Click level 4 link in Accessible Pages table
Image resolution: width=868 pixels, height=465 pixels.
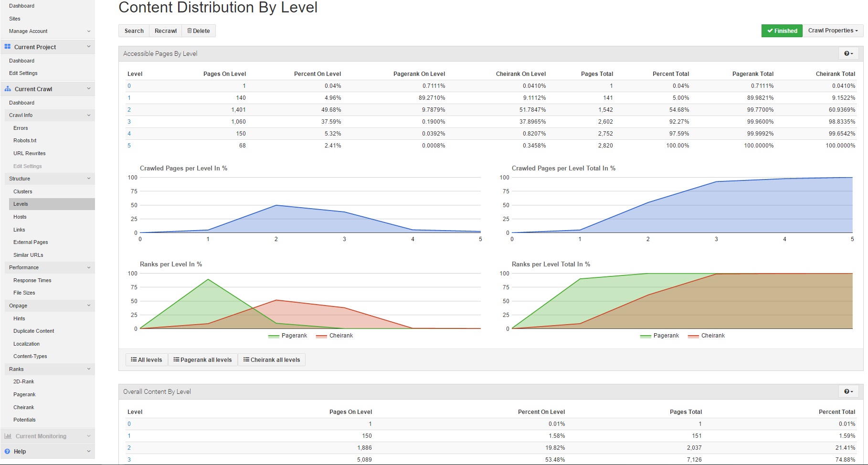(x=129, y=134)
